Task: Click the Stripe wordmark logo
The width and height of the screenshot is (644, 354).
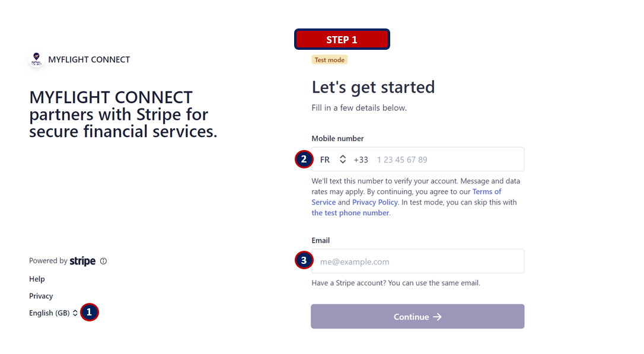Action: point(82,261)
